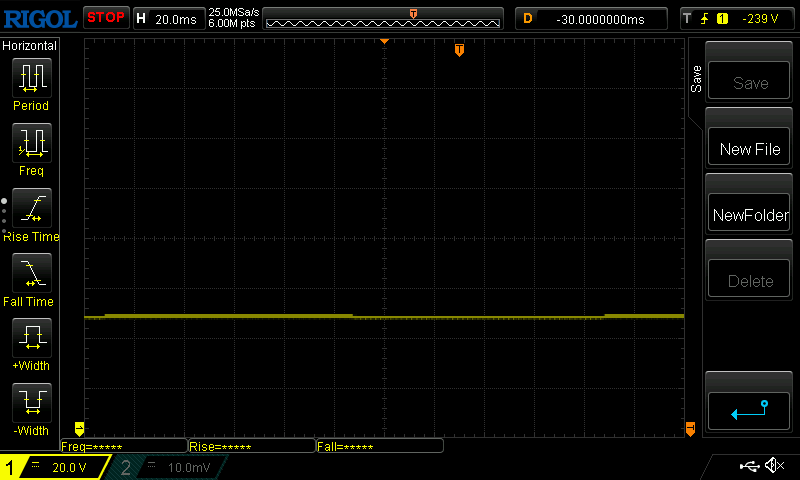The height and width of the screenshot is (480, 800).
Task: Click the trigger level -239 V readout
Action: point(760,19)
